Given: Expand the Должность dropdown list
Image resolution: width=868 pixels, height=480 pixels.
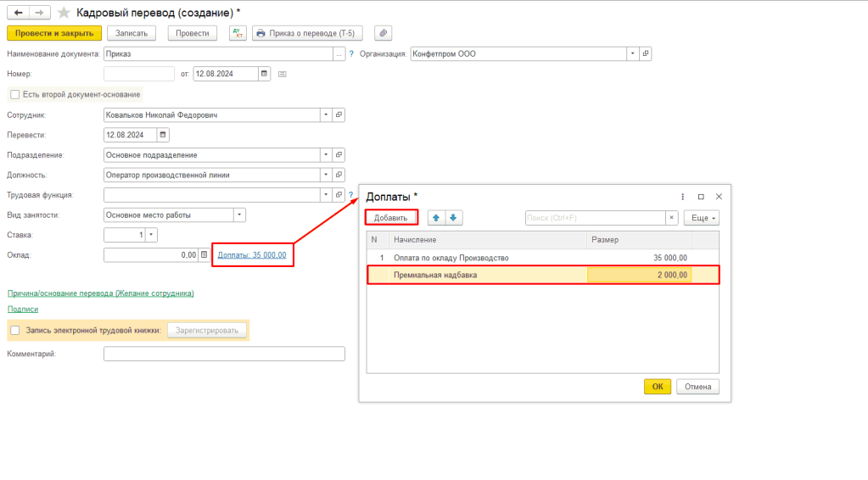Looking at the screenshot, I should tap(326, 175).
